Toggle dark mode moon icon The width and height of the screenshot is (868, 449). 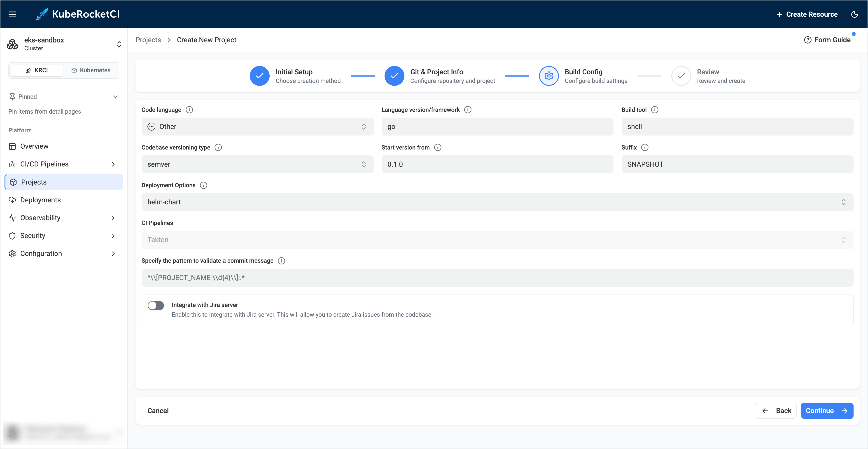pyautogui.click(x=854, y=14)
